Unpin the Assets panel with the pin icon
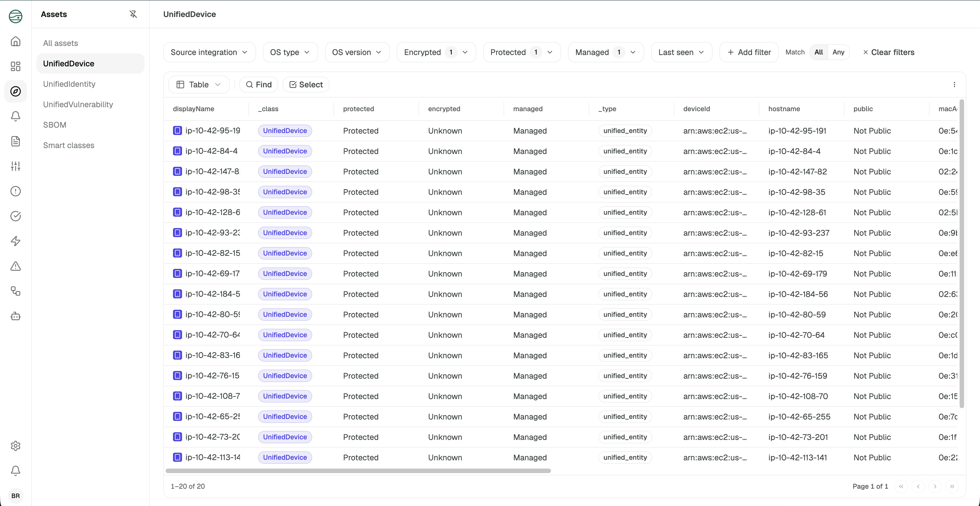Viewport: 980px width, 506px height. [x=133, y=14]
